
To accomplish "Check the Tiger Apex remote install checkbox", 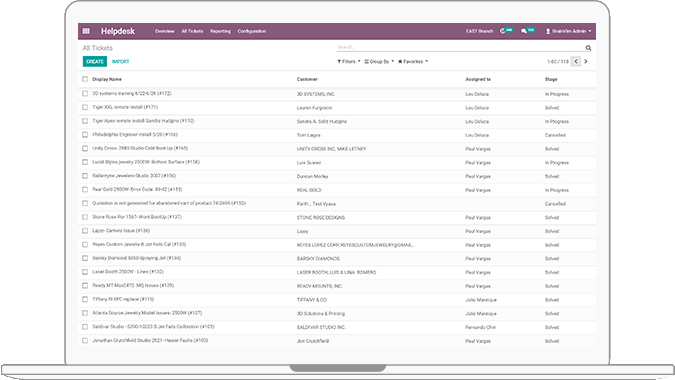I will coord(85,121).
